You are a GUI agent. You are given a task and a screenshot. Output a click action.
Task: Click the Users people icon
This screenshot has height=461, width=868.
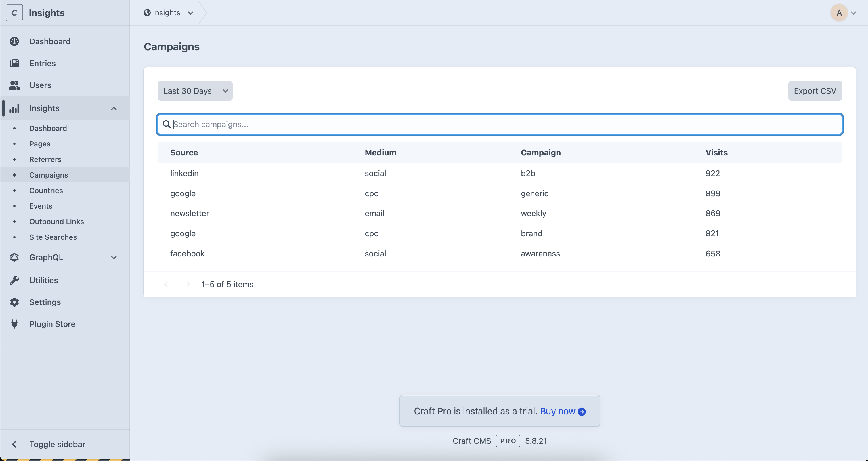click(14, 85)
